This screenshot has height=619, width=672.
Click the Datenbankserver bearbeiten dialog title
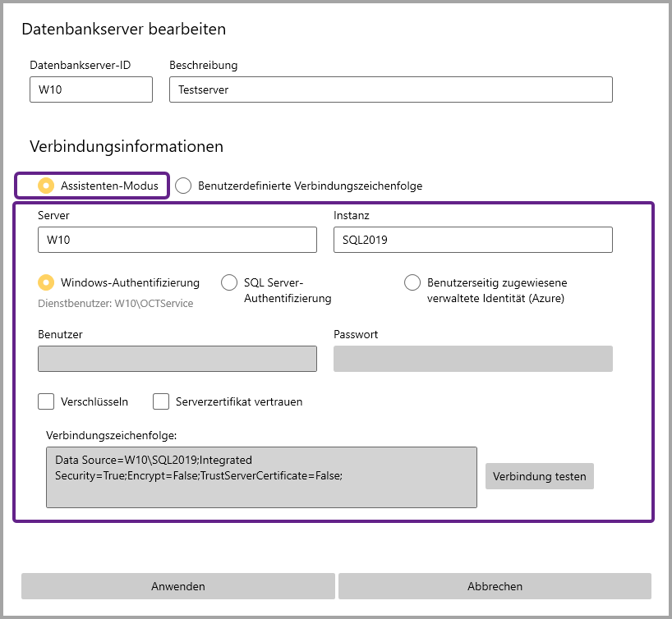point(123,30)
